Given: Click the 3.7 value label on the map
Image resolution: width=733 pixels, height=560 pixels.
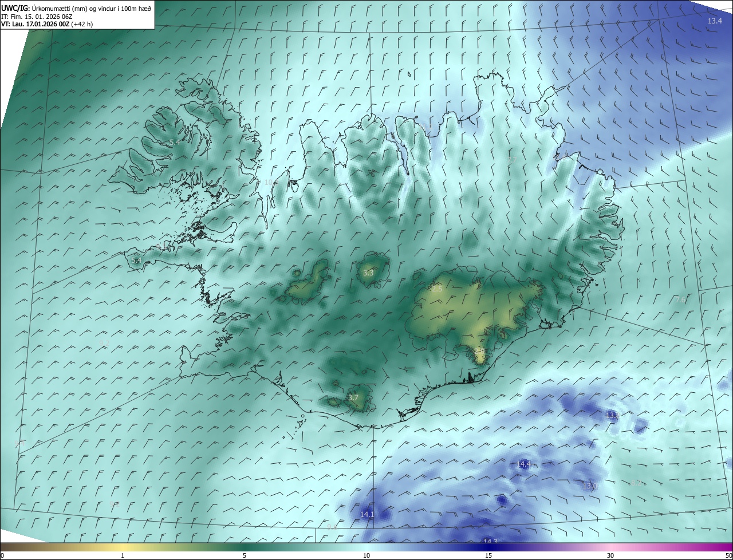Looking at the screenshot, I should point(353,397).
